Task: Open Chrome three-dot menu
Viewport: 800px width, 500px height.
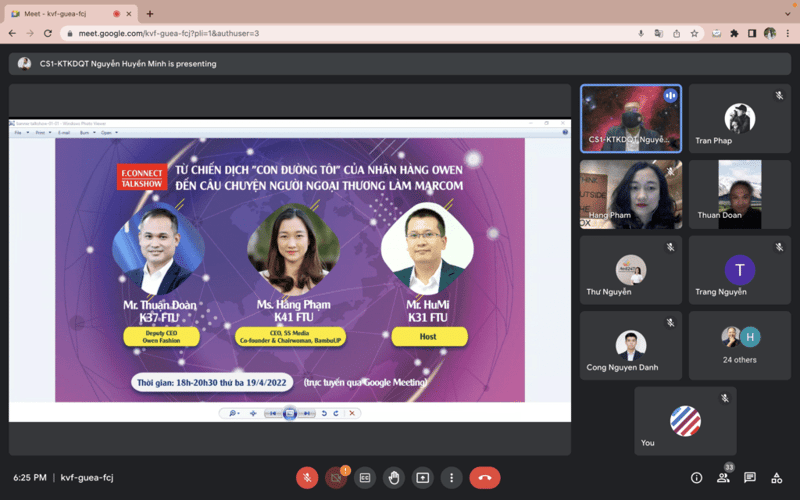Action: click(x=788, y=33)
